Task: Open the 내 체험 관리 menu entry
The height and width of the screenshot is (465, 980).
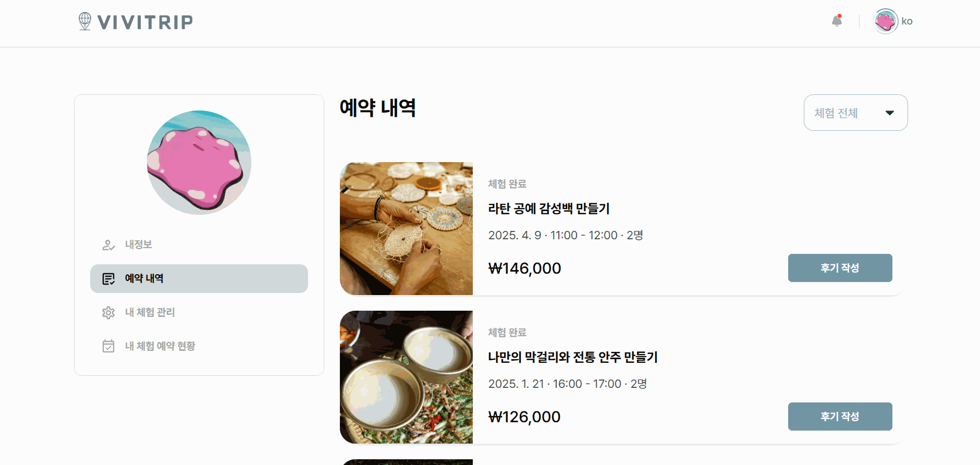Action: click(150, 312)
